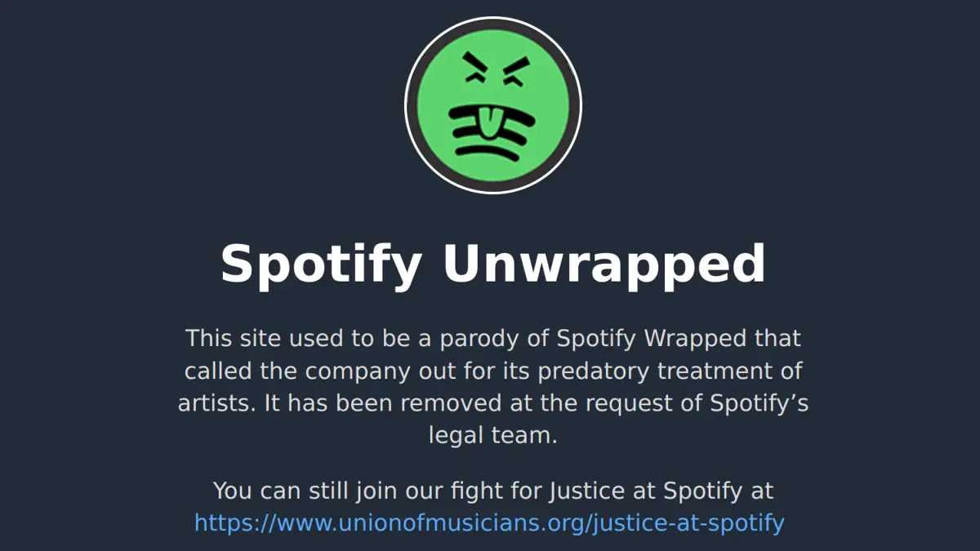Click the word "Unwrapped" in the main heading
The height and width of the screenshot is (551, 980).
point(604,264)
